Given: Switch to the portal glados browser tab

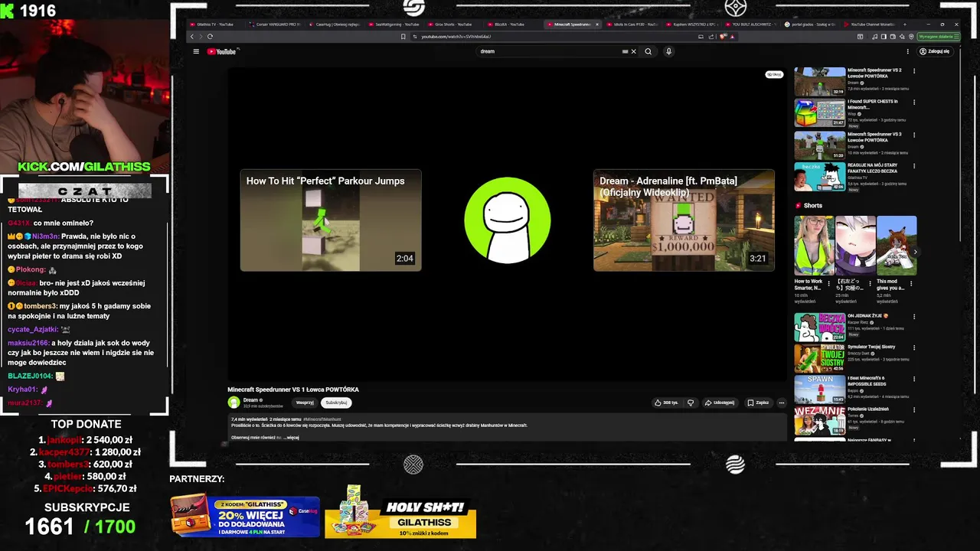Looking at the screenshot, I should (811, 24).
